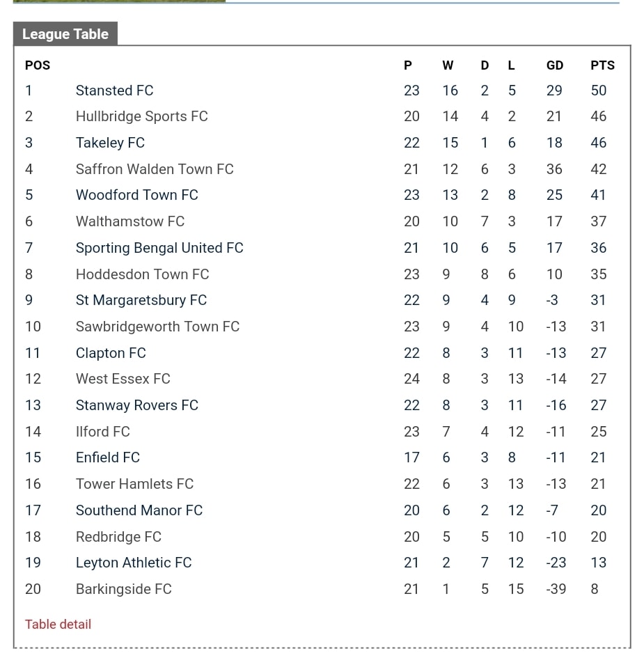The width and height of the screenshot is (644, 658).
Task: Open the Clapton FC team link
Action: coord(111,353)
